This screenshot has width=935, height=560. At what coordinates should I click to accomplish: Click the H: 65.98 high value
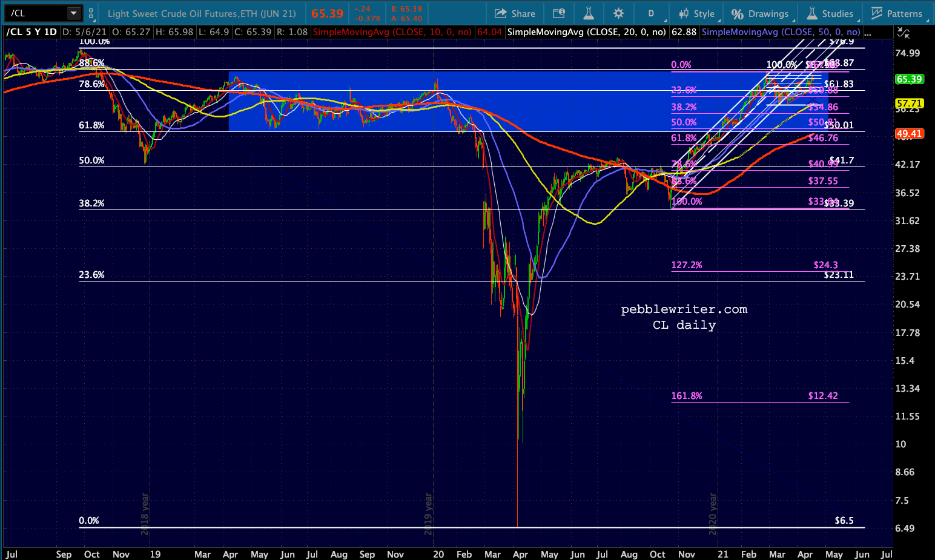point(174,32)
